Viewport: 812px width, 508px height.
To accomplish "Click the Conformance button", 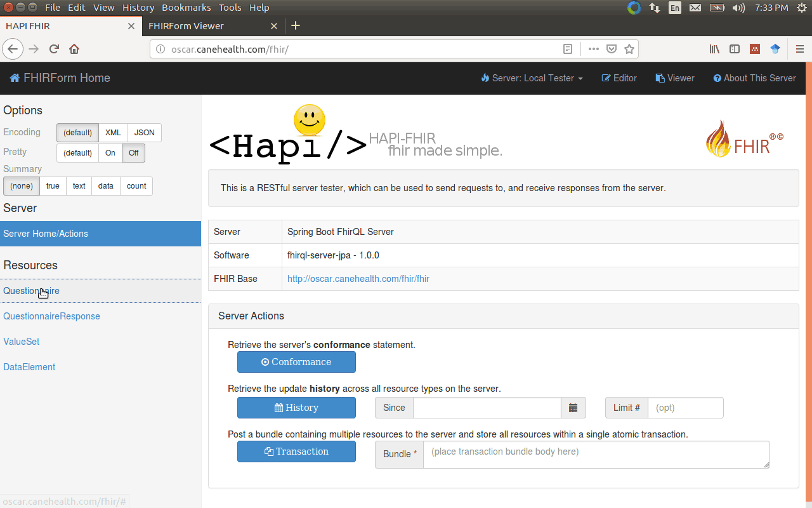I will pos(296,362).
